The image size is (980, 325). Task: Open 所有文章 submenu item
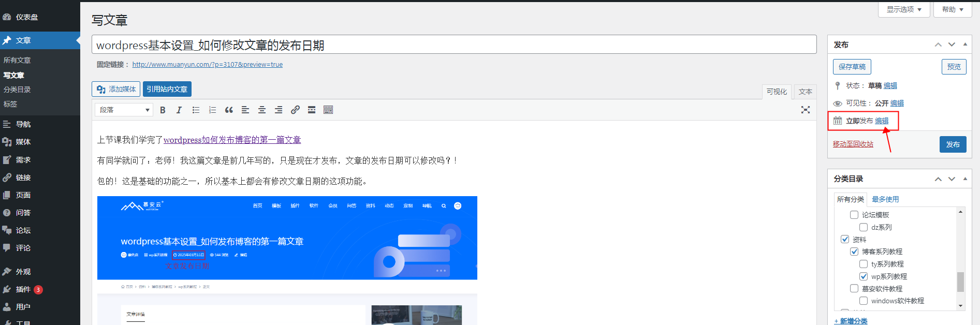click(x=17, y=60)
